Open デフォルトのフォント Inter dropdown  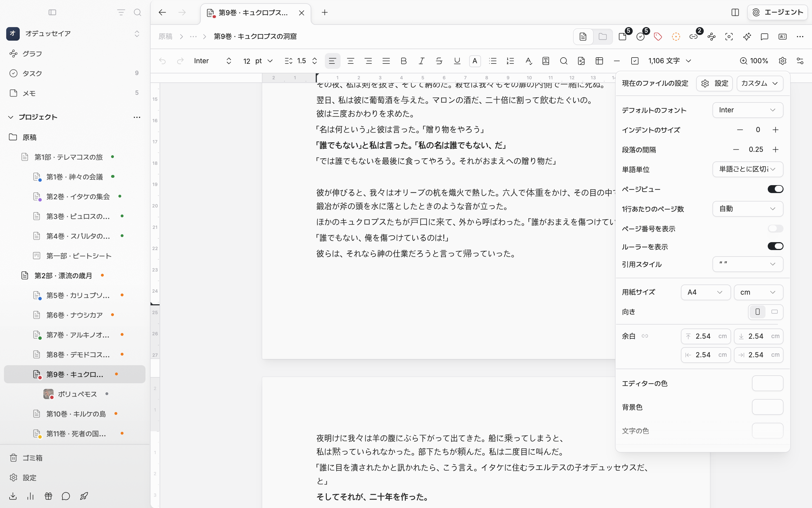pos(748,110)
